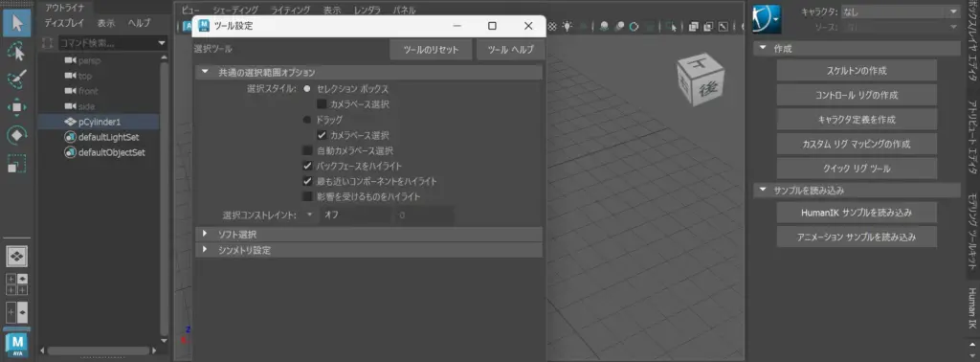
Task: Activate the Lasso selection tool
Action: click(x=17, y=52)
